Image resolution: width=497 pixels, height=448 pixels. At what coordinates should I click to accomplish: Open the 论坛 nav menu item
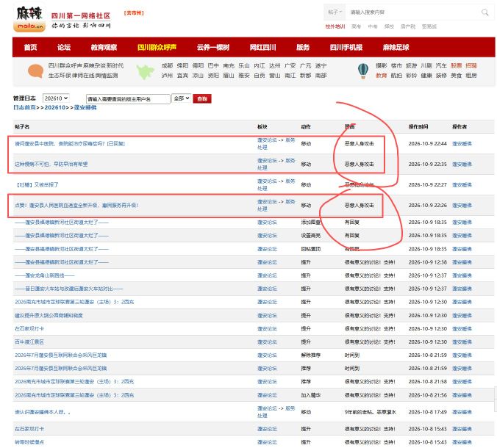click(64, 48)
